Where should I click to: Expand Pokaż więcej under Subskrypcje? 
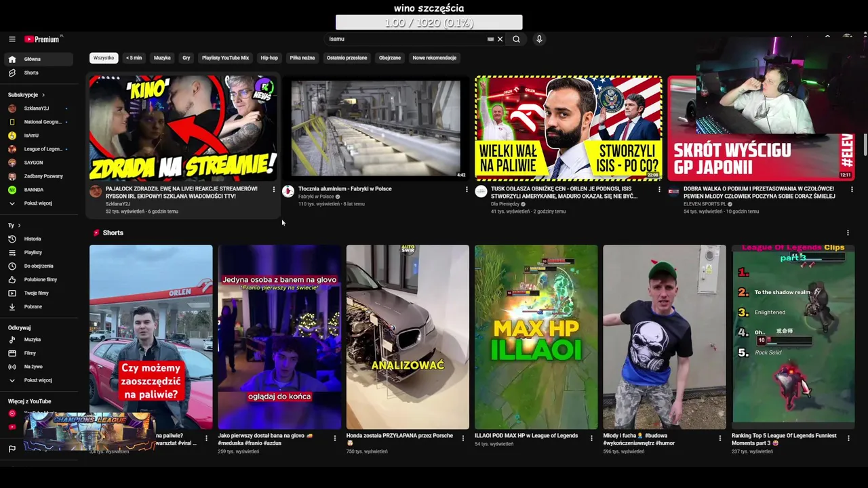coord(39,203)
